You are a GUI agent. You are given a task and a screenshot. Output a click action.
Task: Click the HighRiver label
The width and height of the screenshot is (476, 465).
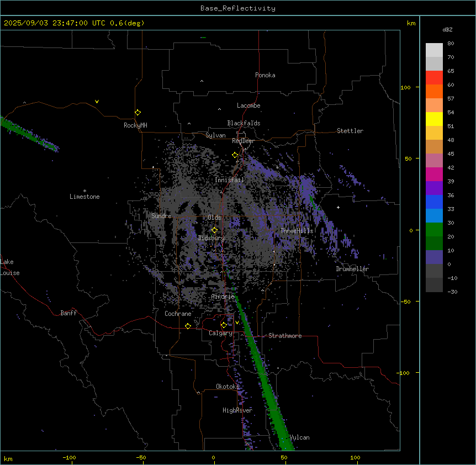point(237,410)
